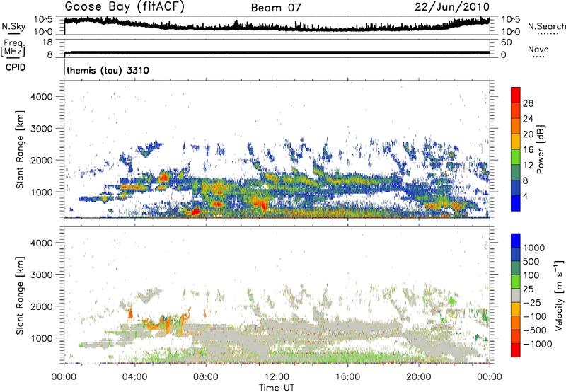Pick the red bottom segment of Velocity colorbar

(516, 350)
